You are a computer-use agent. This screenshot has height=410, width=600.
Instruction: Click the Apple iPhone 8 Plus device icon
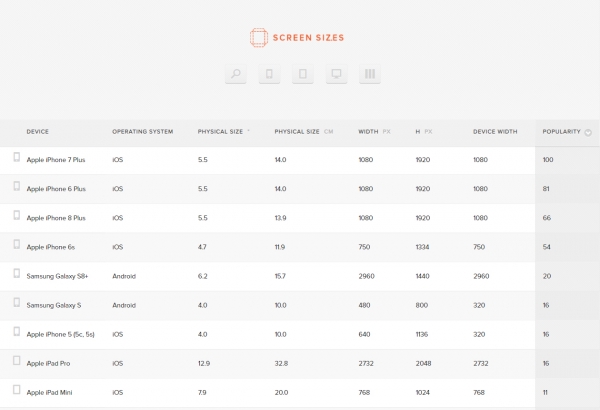click(x=16, y=215)
